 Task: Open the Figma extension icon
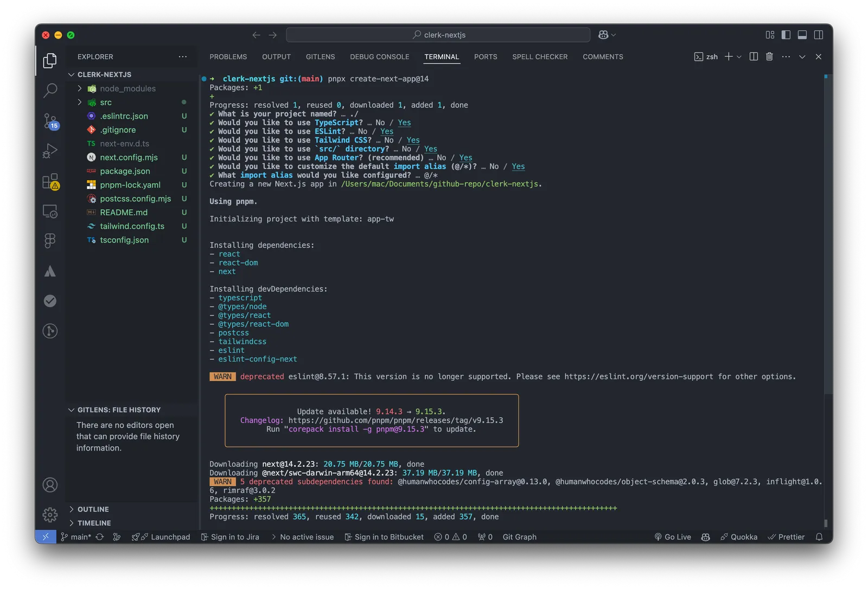tap(50, 241)
